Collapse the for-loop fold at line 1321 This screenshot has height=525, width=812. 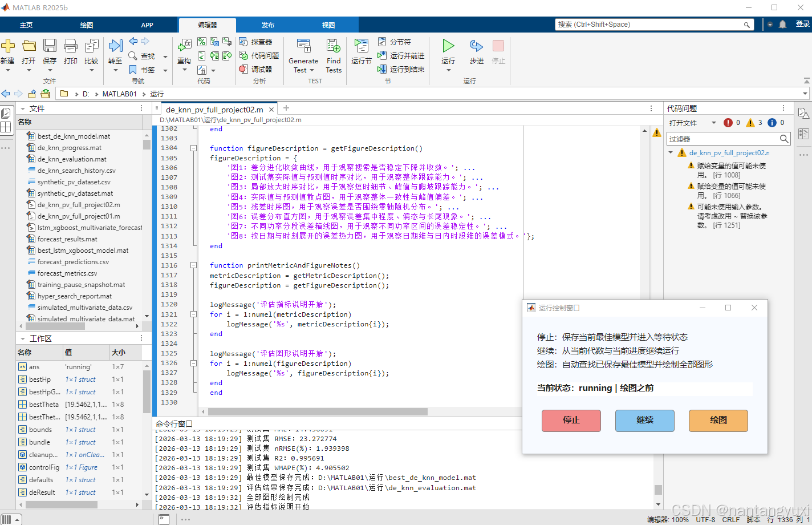(x=193, y=314)
